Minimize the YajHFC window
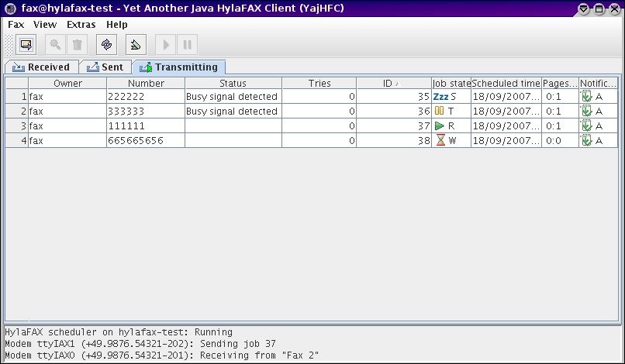625x364 pixels. tap(584, 9)
